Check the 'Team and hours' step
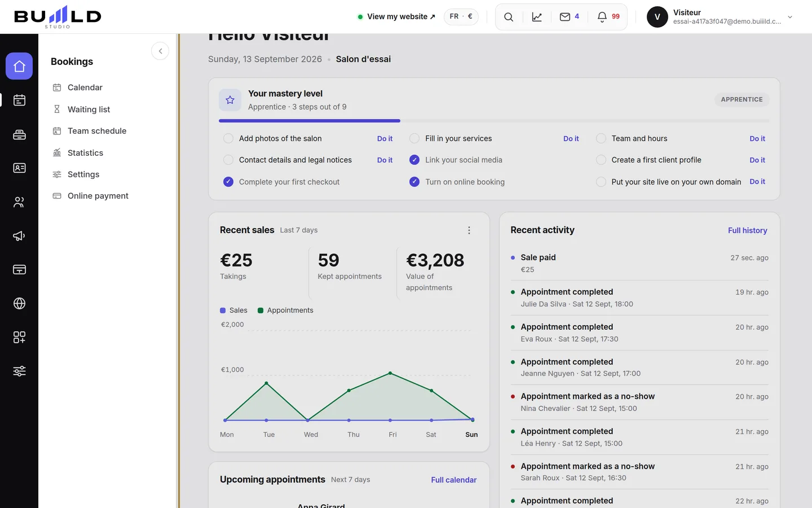812x508 pixels. [601, 138]
